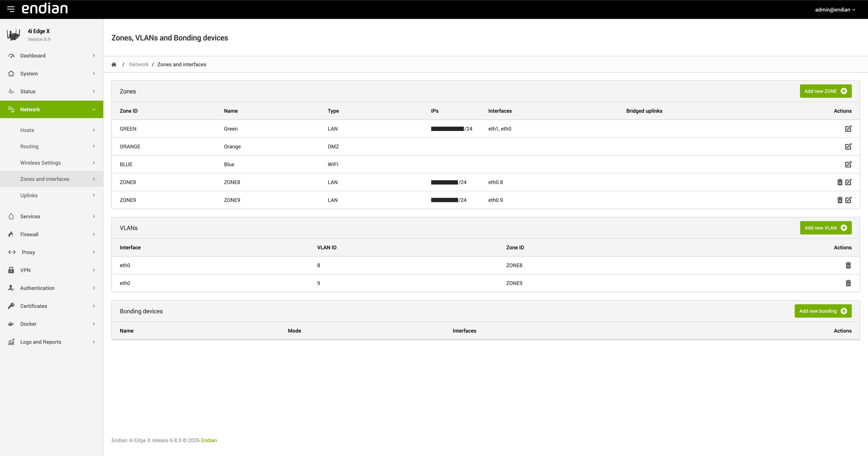The width and height of the screenshot is (868, 456).
Task: Open the Services menu
Action: 52,216
